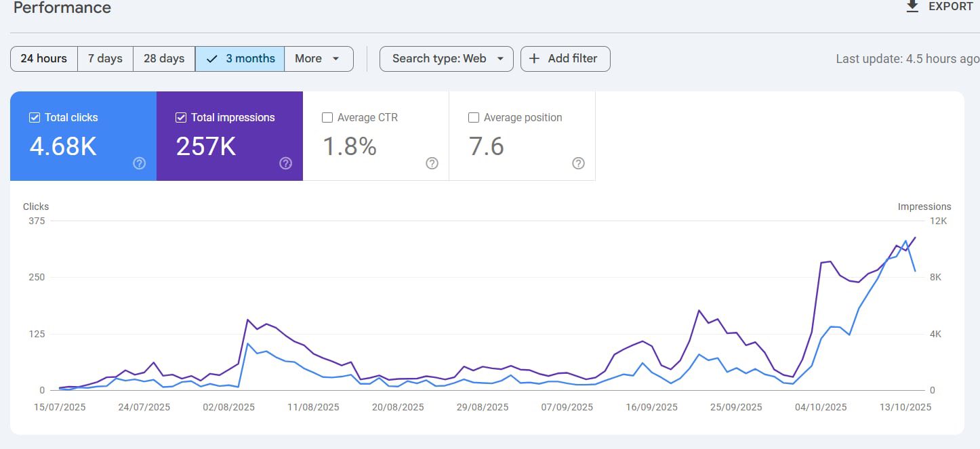Open the More date range dropdown
This screenshot has height=449, width=980.
click(x=319, y=59)
